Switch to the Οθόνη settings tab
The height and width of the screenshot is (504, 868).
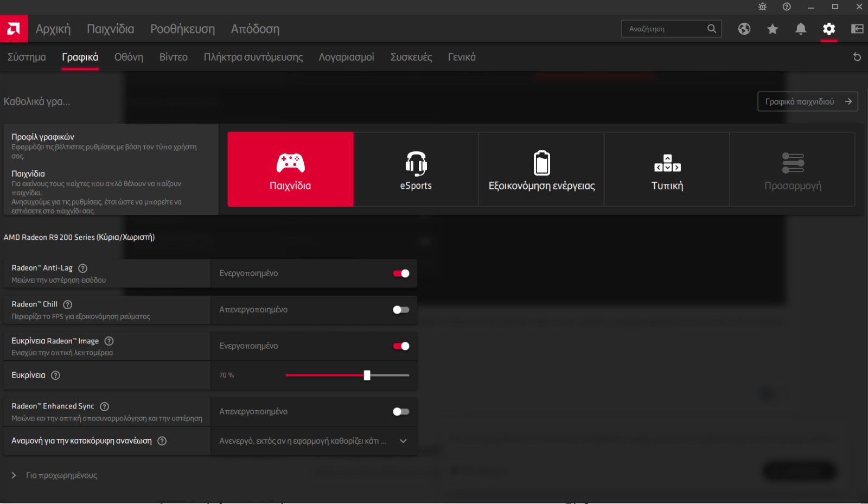[x=129, y=57]
